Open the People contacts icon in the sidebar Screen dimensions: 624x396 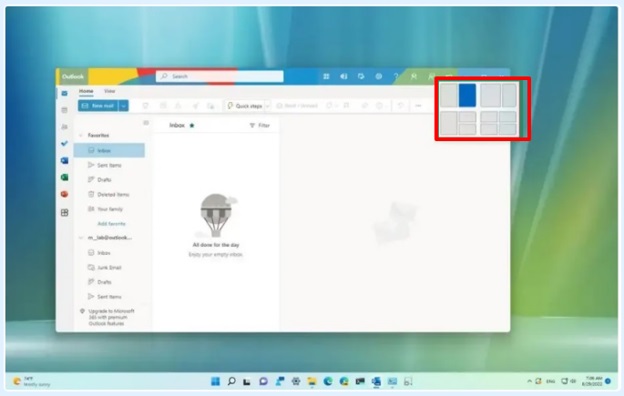click(x=64, y=127)
